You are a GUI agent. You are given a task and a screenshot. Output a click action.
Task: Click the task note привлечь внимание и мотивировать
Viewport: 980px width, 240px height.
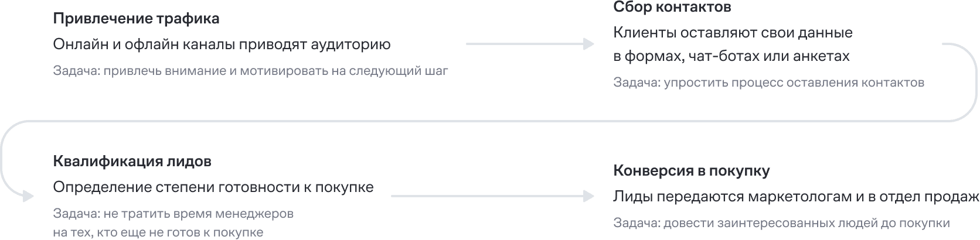tap(250, 71)
